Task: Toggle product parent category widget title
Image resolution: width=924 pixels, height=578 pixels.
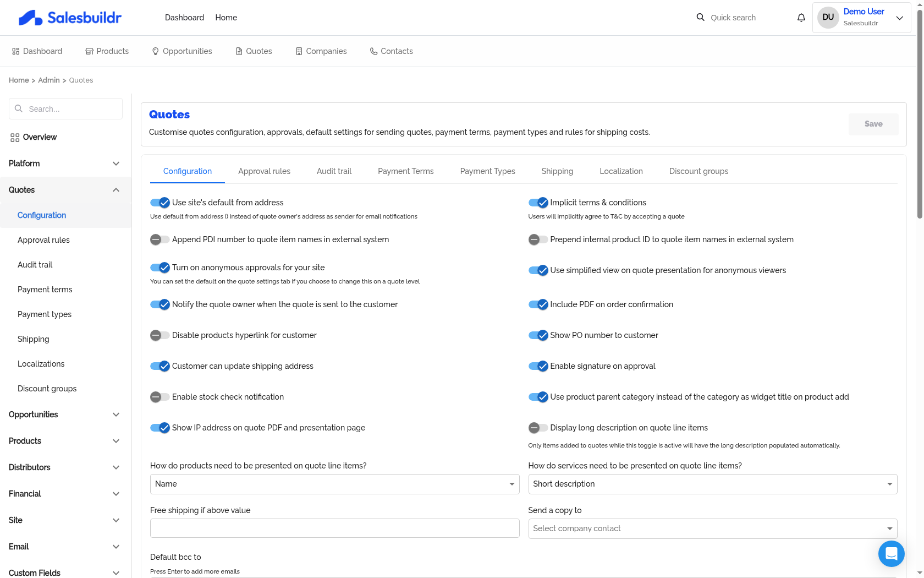Action: [538, 397]
